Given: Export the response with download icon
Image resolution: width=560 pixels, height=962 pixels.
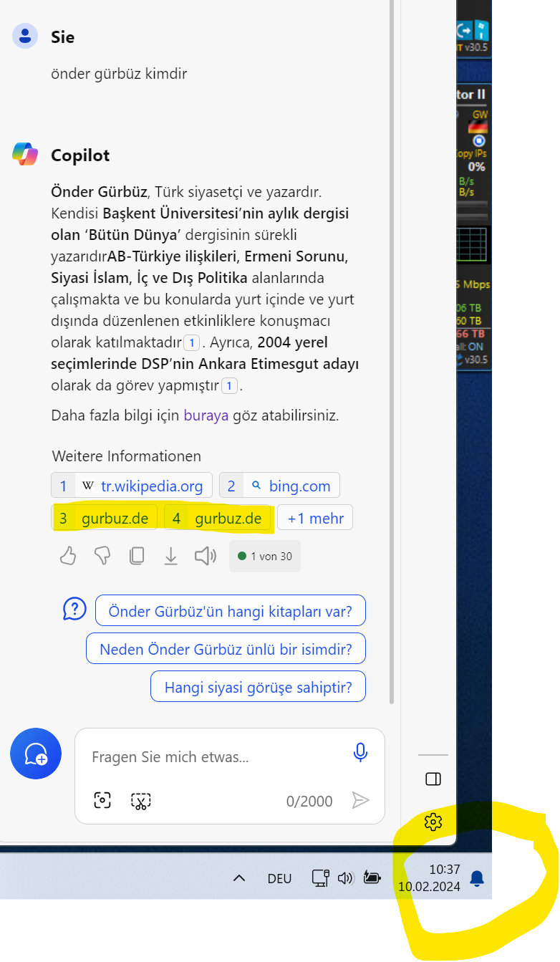Looking at the screenshot, I should pos(170,556).
